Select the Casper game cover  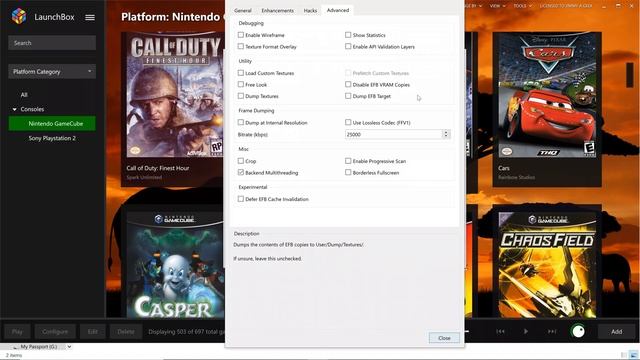click(175, 264)
